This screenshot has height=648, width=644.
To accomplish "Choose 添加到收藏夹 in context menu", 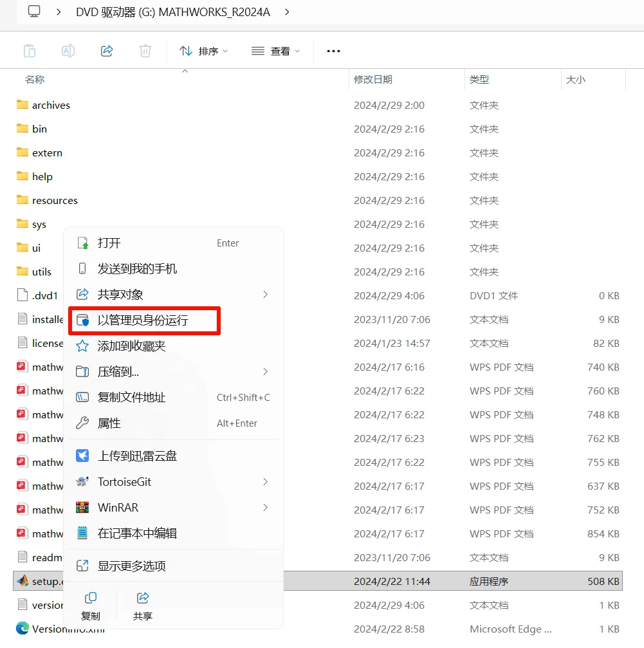I will pos(174,346).
